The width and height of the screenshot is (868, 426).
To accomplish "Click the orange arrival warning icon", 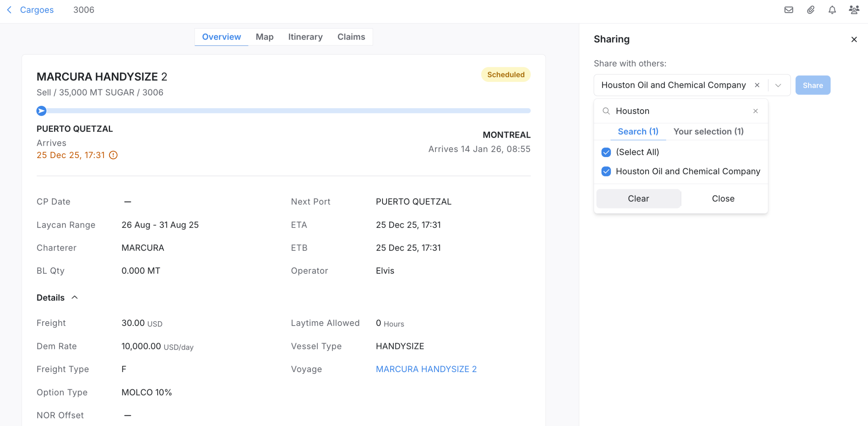I will pos(113,155).
